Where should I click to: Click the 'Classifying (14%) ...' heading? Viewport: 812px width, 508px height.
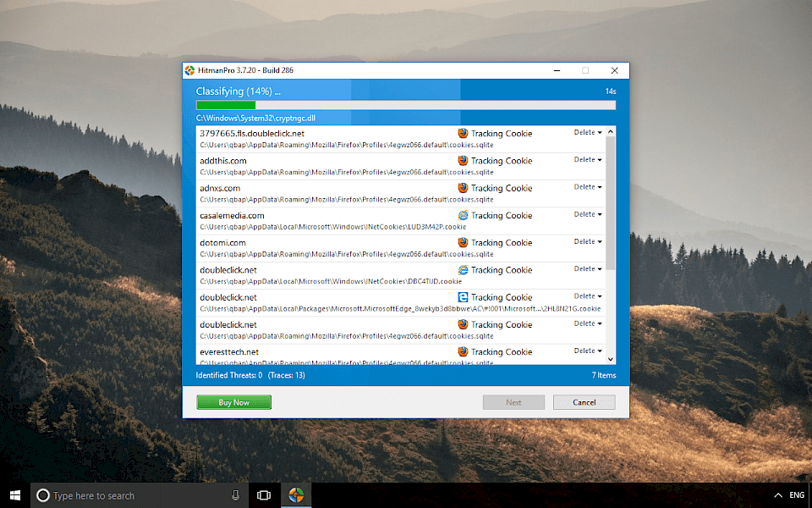click(x=239, y=91)
